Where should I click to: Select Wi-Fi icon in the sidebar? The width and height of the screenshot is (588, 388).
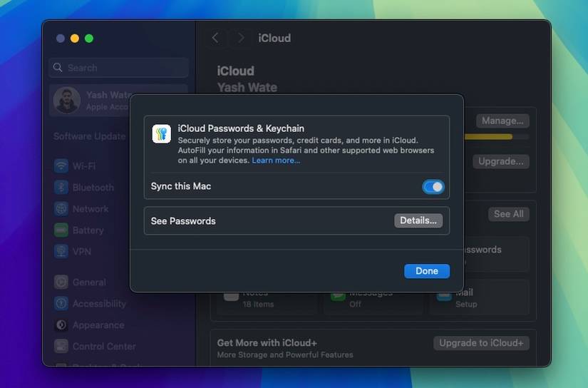pos(61,165)
